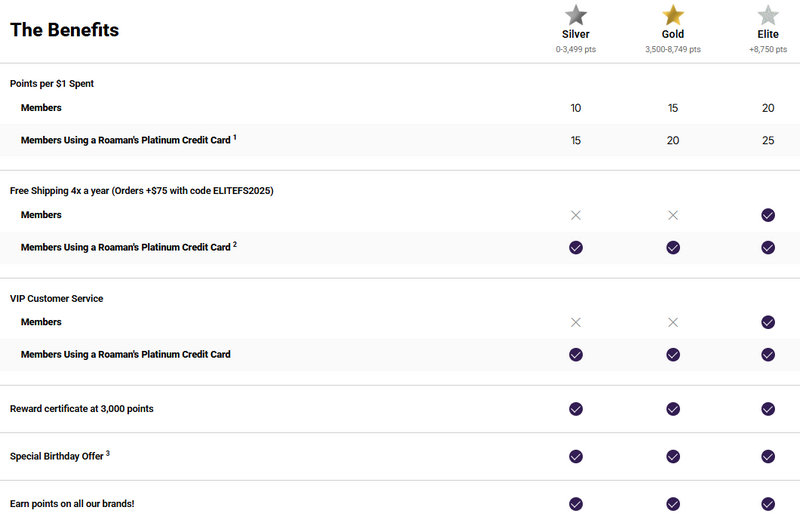This screenshot has height=520, width=800.
Task: Click Gold X mark for VIP Customer Service Members
Action: pos(673,322)
